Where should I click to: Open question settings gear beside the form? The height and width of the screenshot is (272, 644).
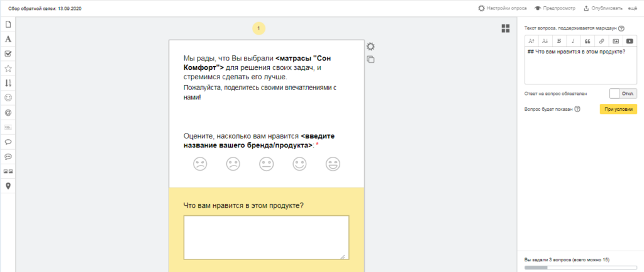(370, 46)
